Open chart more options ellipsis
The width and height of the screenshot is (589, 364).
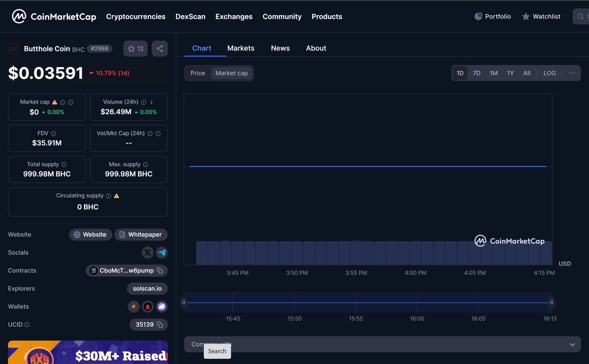572,73
